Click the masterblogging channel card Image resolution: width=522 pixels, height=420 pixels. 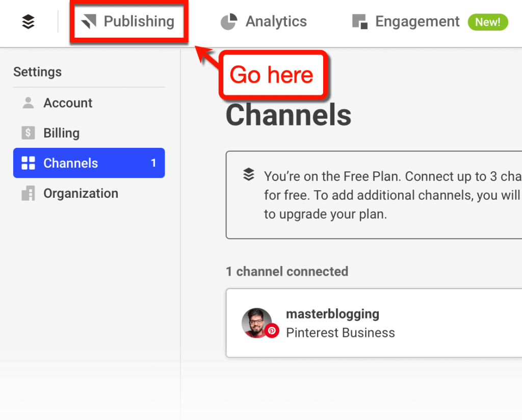tap(357, 323)
